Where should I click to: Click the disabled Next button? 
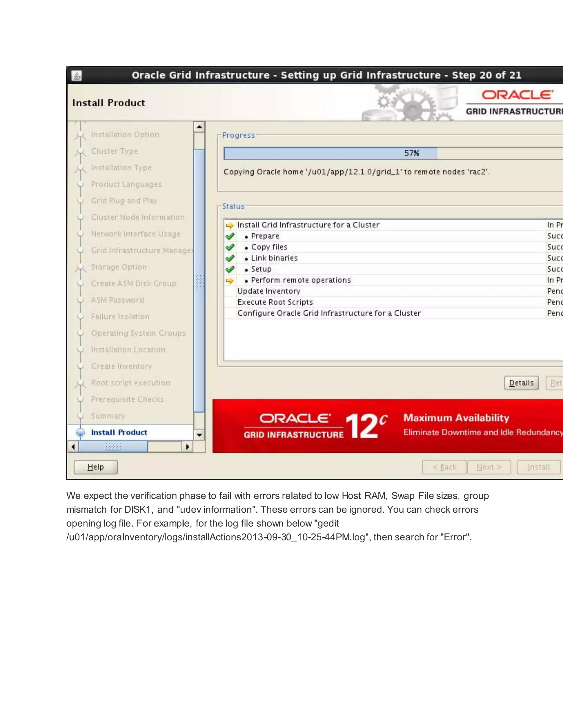point(489,467)
